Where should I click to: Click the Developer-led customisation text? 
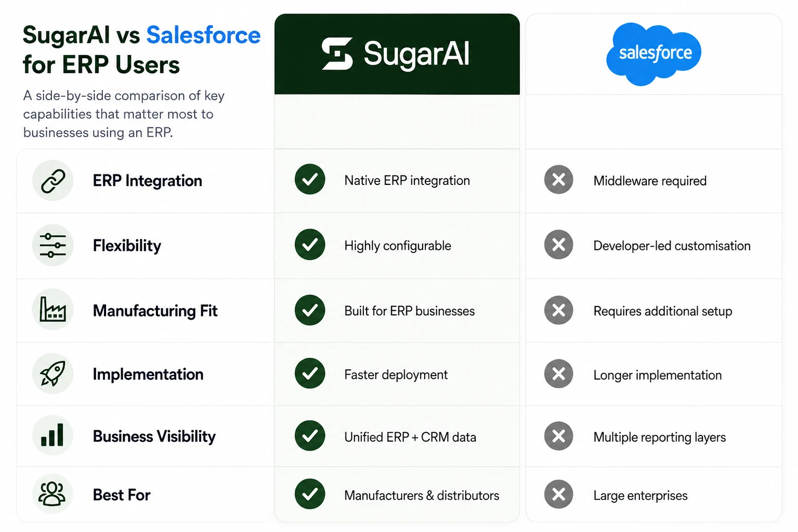click(x=672, y=246)
